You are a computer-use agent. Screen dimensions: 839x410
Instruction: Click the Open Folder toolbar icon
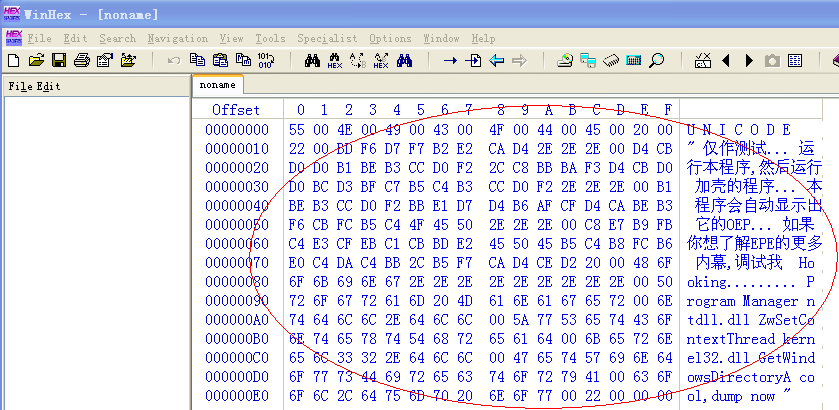pos(128,60)
